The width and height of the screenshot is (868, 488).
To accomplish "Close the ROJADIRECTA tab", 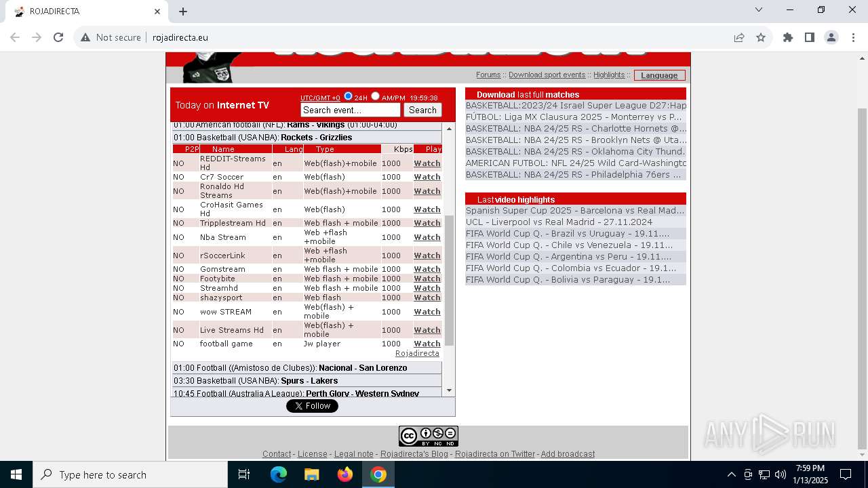I will (157, 11).
